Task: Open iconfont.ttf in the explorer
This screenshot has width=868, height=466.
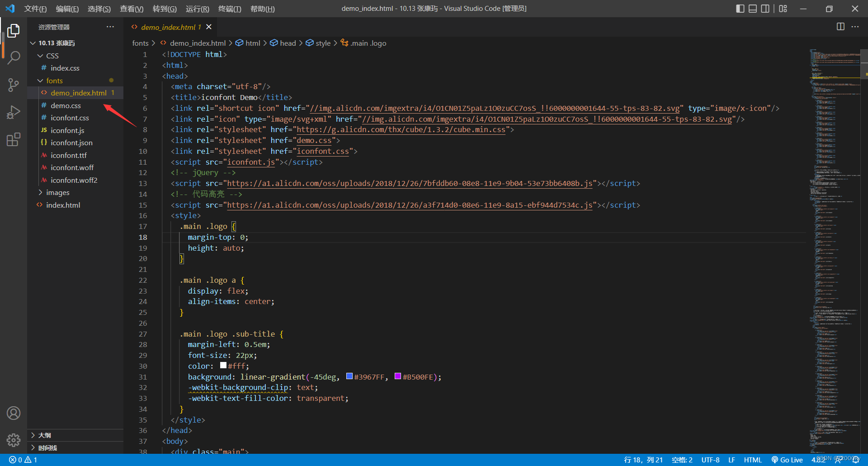Action: point(75,155)
